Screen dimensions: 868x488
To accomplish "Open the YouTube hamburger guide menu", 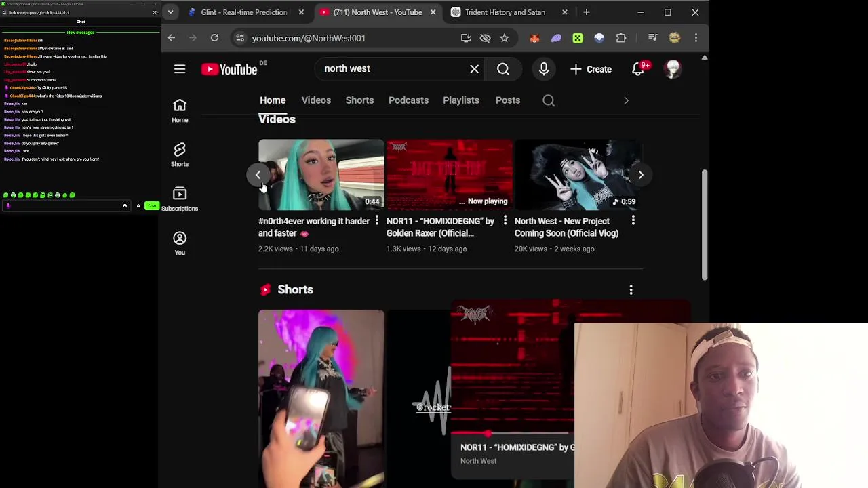I will point(180,69).
